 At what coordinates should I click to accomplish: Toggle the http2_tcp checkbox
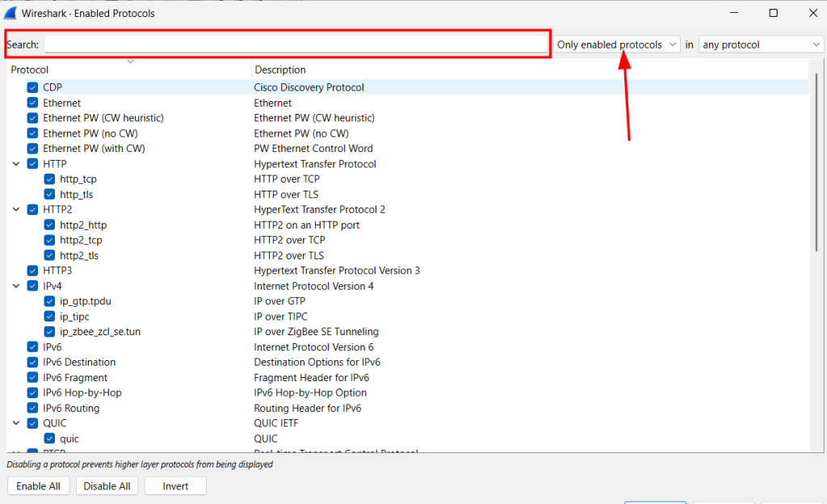49,240
